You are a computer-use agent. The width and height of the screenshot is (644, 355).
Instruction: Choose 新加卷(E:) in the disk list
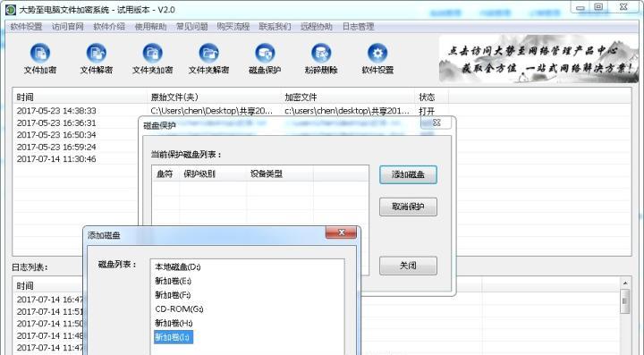[173, 281]
